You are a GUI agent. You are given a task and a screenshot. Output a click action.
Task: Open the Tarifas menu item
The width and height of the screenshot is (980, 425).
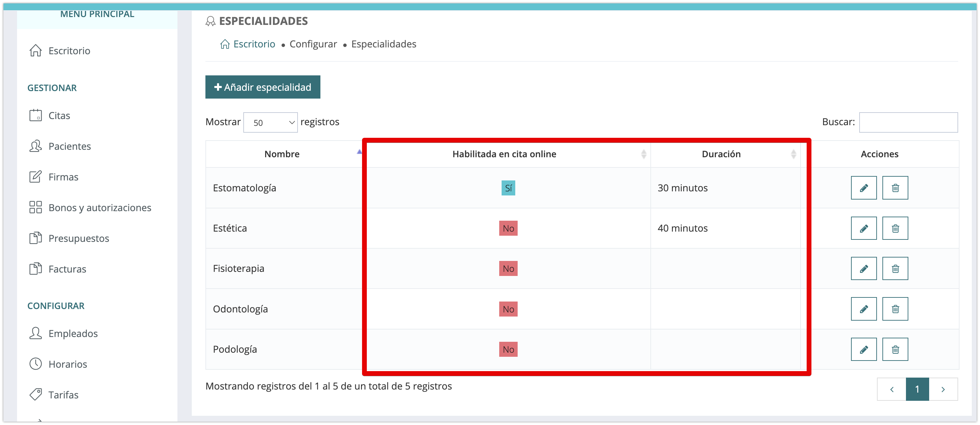click(63, 395)
